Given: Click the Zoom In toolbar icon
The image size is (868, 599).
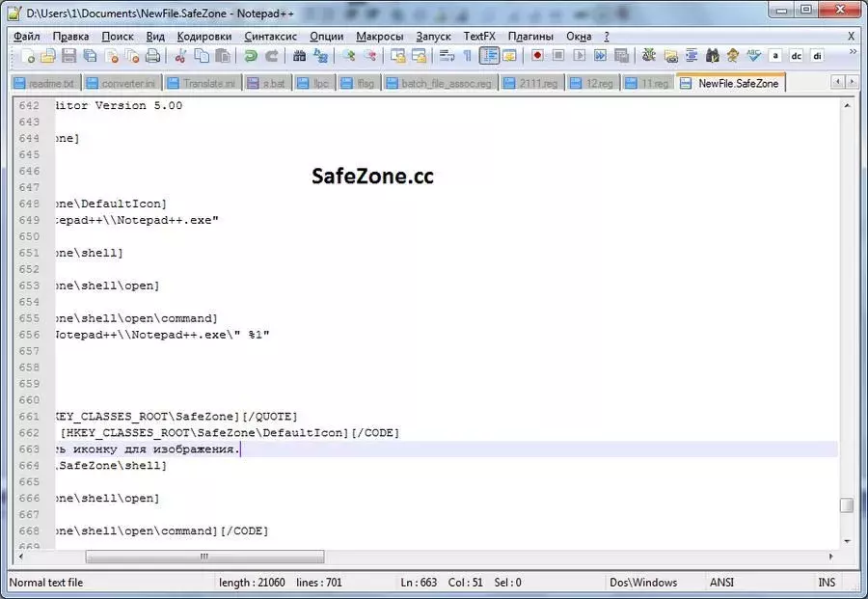Looking at the screenshot, I should (x=348, y=56).
